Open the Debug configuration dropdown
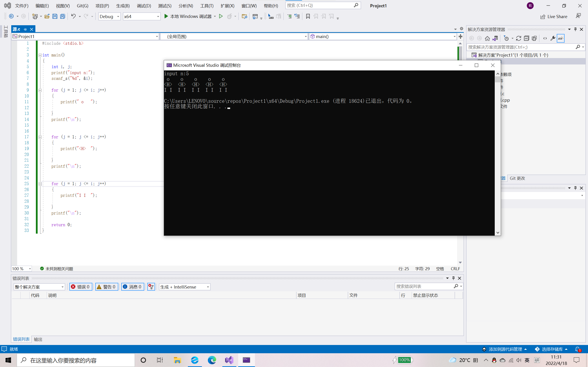 109,17
